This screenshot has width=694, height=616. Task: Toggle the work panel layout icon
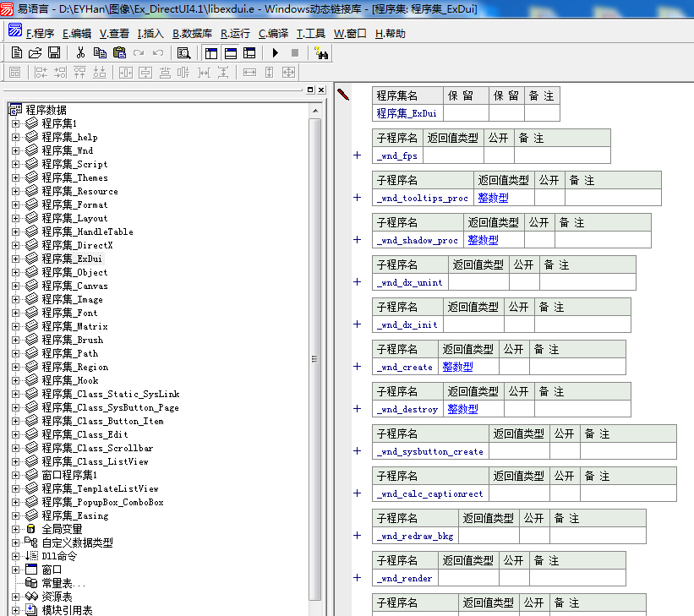[x=211, y=53]
